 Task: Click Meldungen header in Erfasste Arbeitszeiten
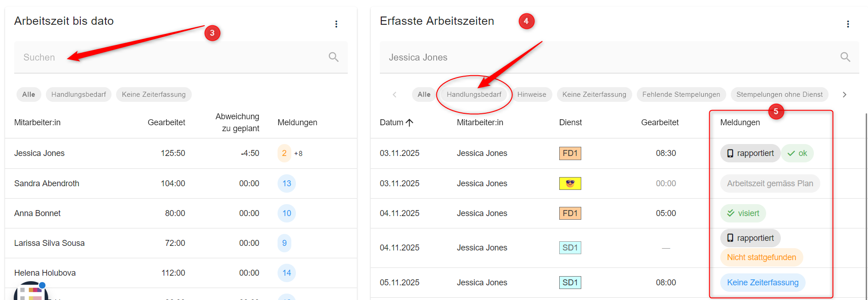tap(740, 122)
